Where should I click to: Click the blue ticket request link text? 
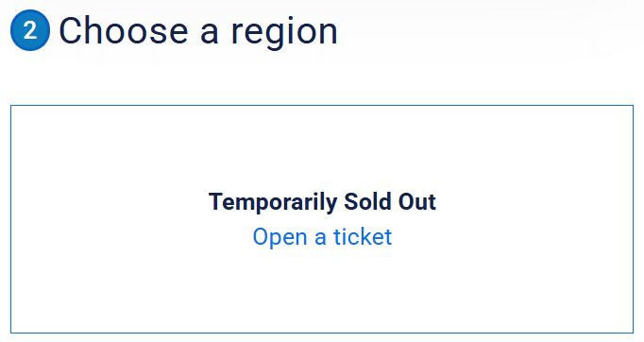pyautogui.click(x=322, y=237)
